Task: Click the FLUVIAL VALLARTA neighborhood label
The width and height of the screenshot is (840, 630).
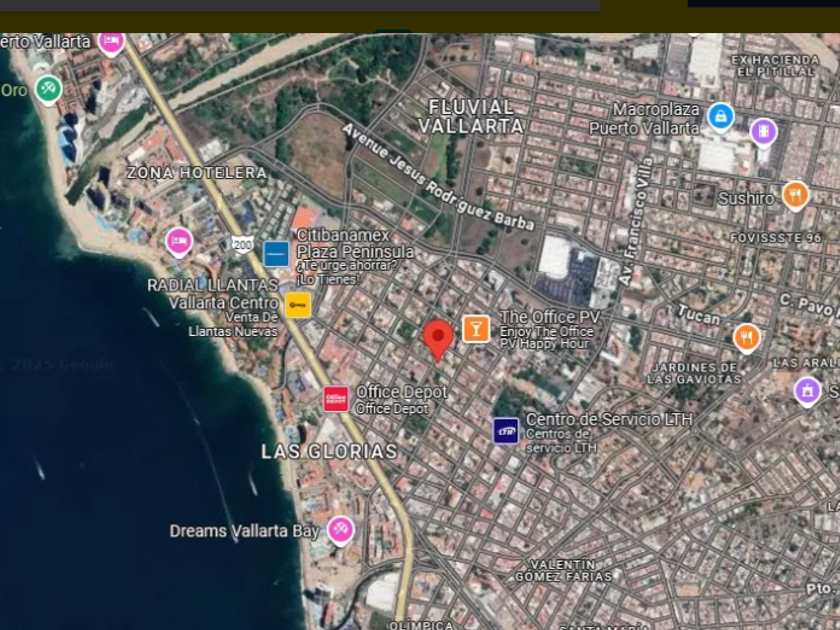Action: pyautogui.click(x=470, y=116)
